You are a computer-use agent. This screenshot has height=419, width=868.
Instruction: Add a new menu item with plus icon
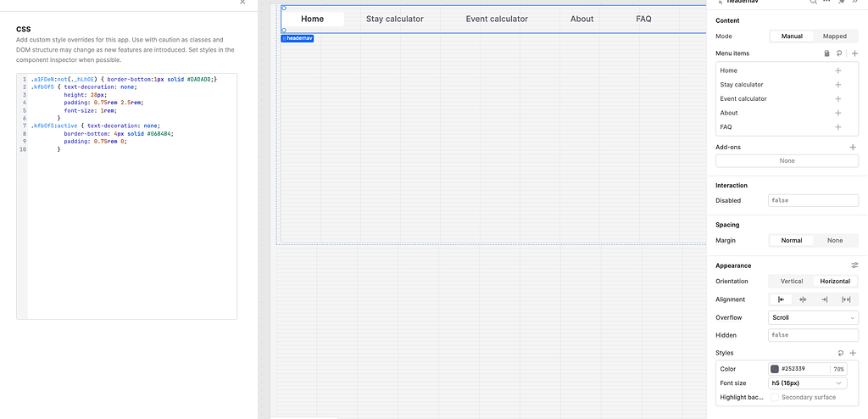[x=854, y=53]
